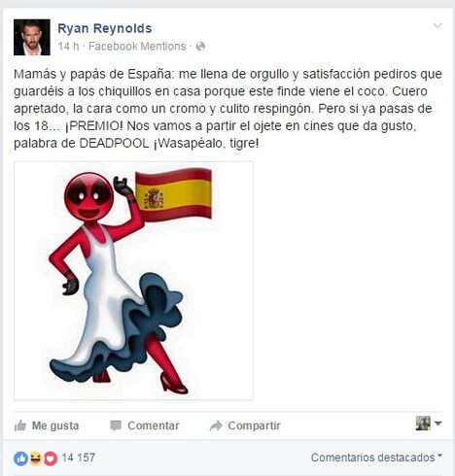Open the Deadpool flamenco dancer image
455x476 pixels.
[133, 281]
